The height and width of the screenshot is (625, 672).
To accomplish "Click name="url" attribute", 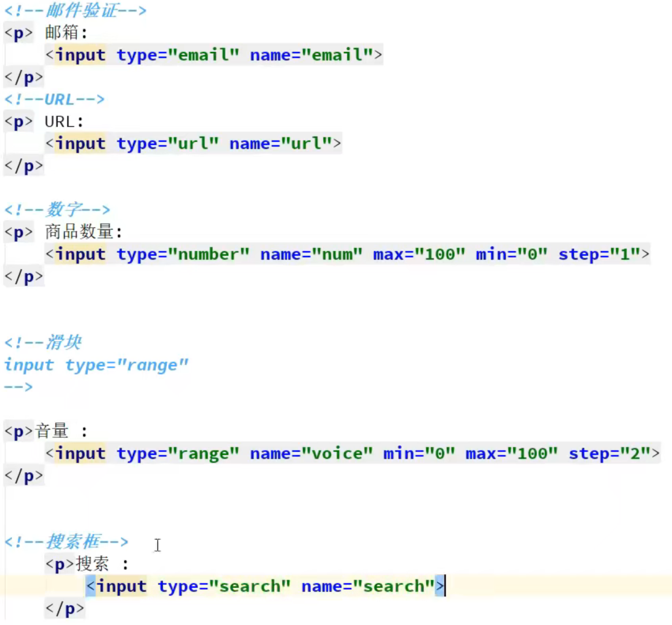I will click(x=281, y=144).
